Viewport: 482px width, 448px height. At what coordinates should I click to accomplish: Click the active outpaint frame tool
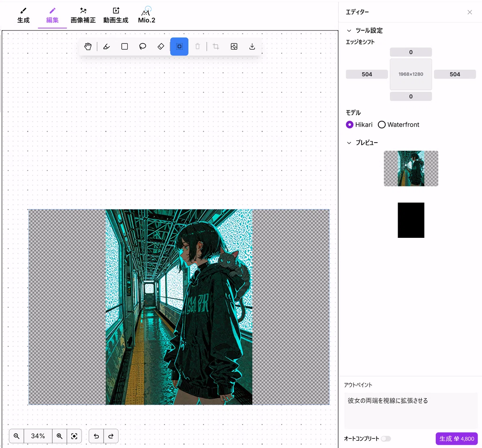(179, 47)
